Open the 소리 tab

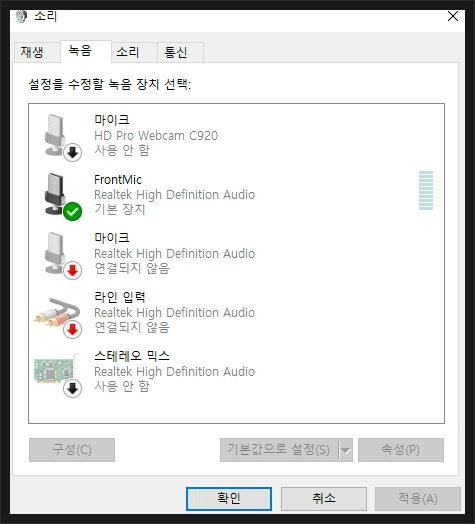134,52
